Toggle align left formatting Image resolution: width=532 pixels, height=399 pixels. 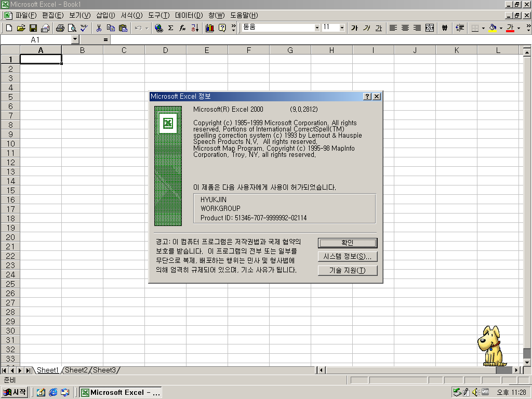coord(393,28)
